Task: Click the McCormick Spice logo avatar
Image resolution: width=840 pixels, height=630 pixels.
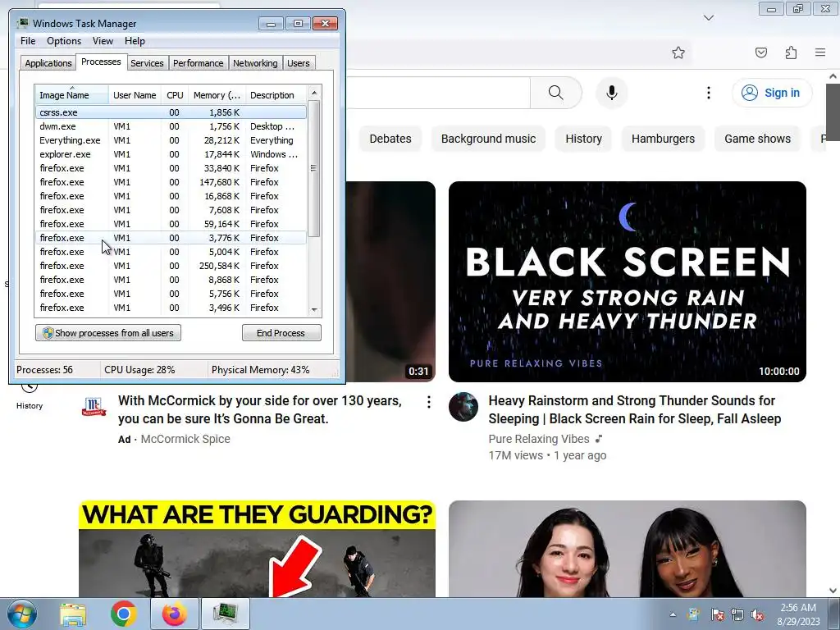Action: 94,407
